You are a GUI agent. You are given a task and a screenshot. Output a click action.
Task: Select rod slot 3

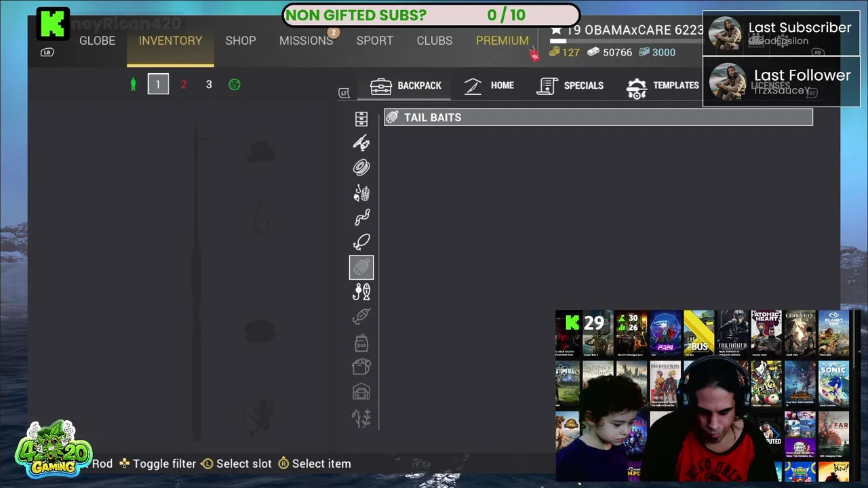click(209, 85)
